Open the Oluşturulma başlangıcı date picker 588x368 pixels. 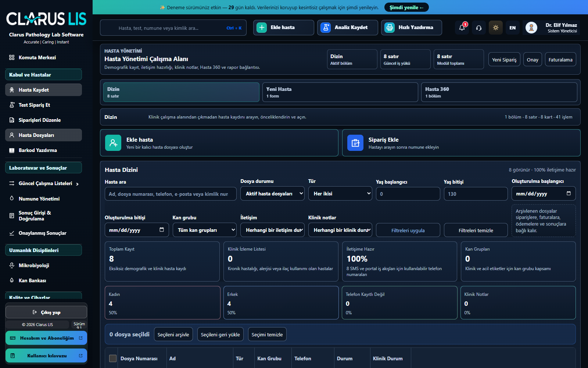(544, 194)
